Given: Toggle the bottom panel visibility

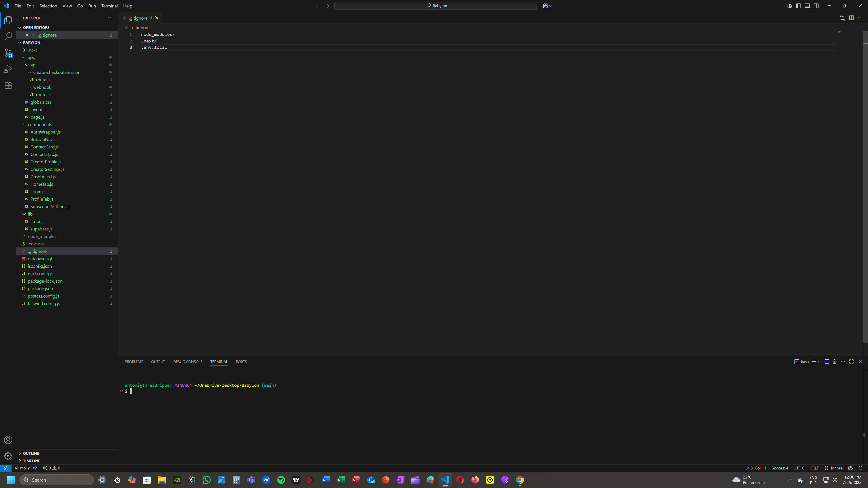Looking at the screenshot, I should pyautogui.click(x=807, y=6).
